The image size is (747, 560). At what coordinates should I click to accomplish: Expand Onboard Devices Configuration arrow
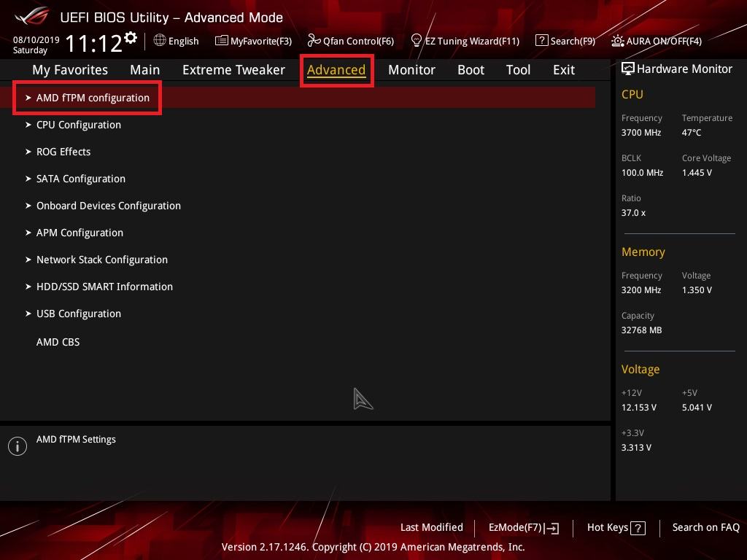click(x=28, y=206)
